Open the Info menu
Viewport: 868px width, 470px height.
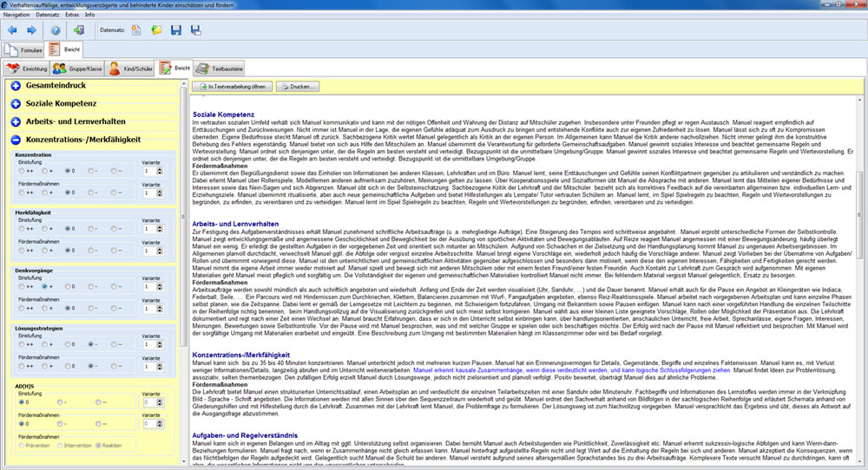point(89,15)
